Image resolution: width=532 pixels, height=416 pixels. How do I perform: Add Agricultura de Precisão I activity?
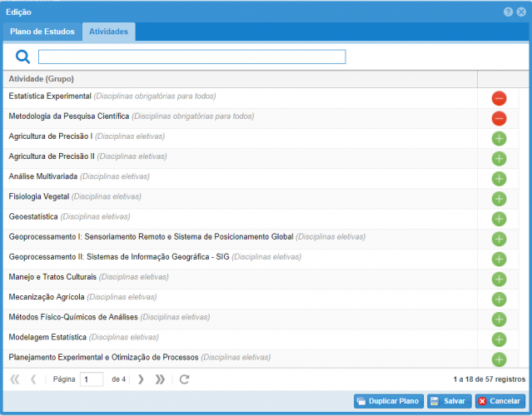[x=499, y=138]
